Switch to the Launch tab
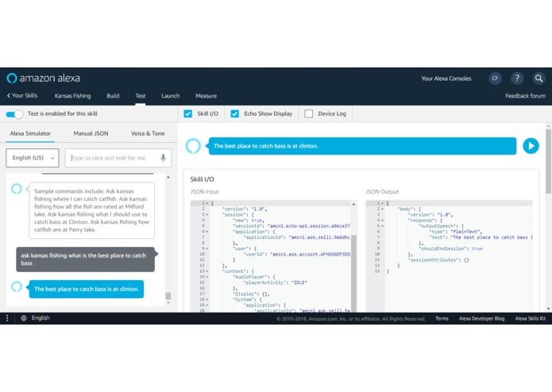 171,96
